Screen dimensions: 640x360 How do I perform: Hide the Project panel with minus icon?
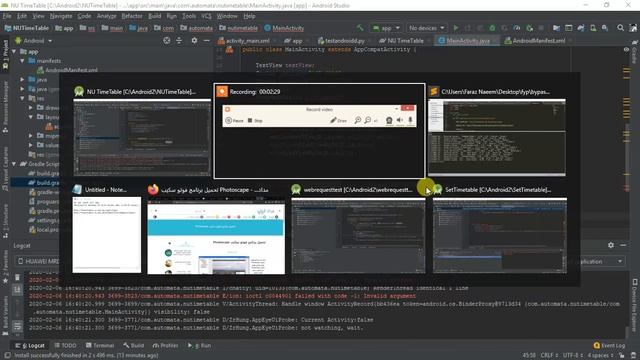[x=207, y=40]
